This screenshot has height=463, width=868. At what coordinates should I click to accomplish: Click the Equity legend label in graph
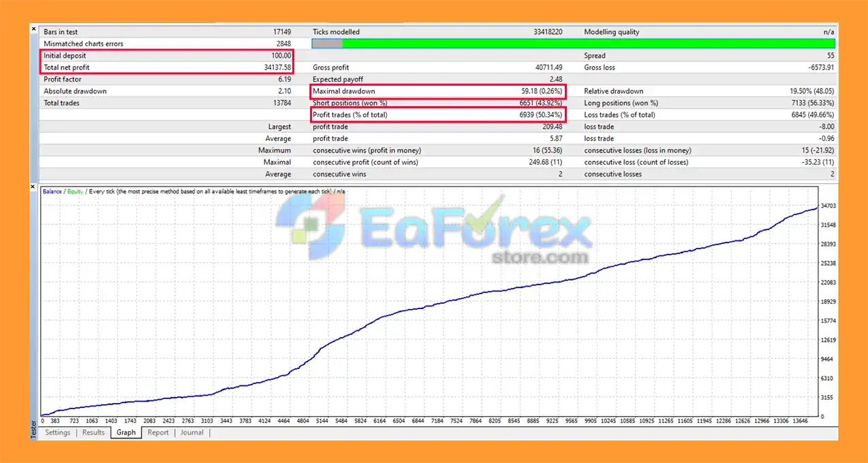coord(75,191)
